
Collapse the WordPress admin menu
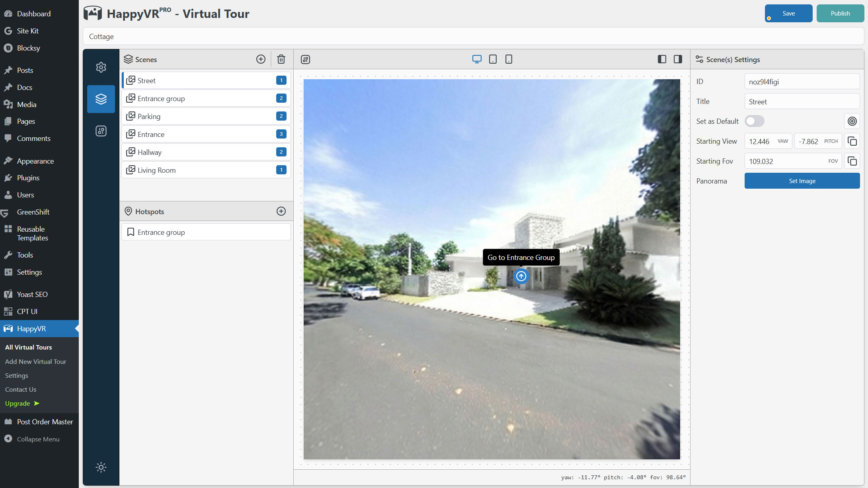pyautogui.click(x=38, y=439)
